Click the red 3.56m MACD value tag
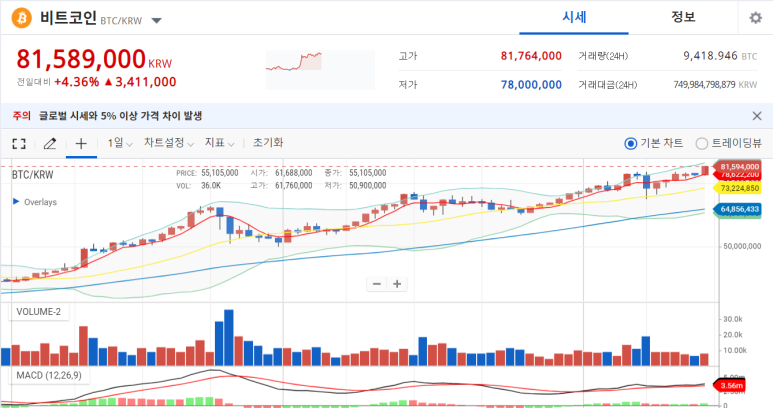This screenshot has width=773, height=408. (x=730, y=385)
